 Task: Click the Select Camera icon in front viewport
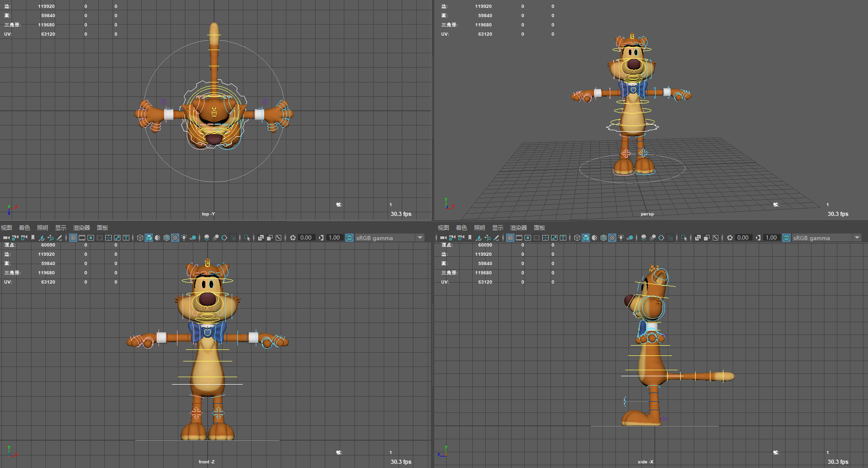coord(6,238)
